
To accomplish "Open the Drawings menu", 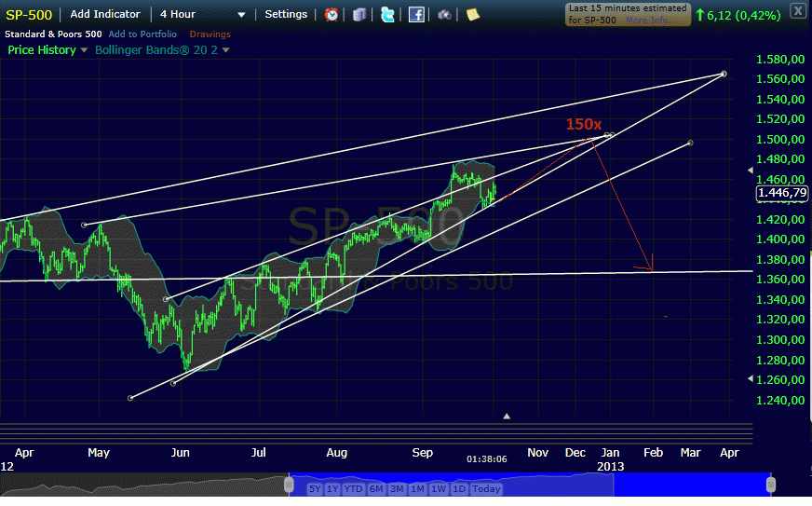I will click(x=210, y=34).
